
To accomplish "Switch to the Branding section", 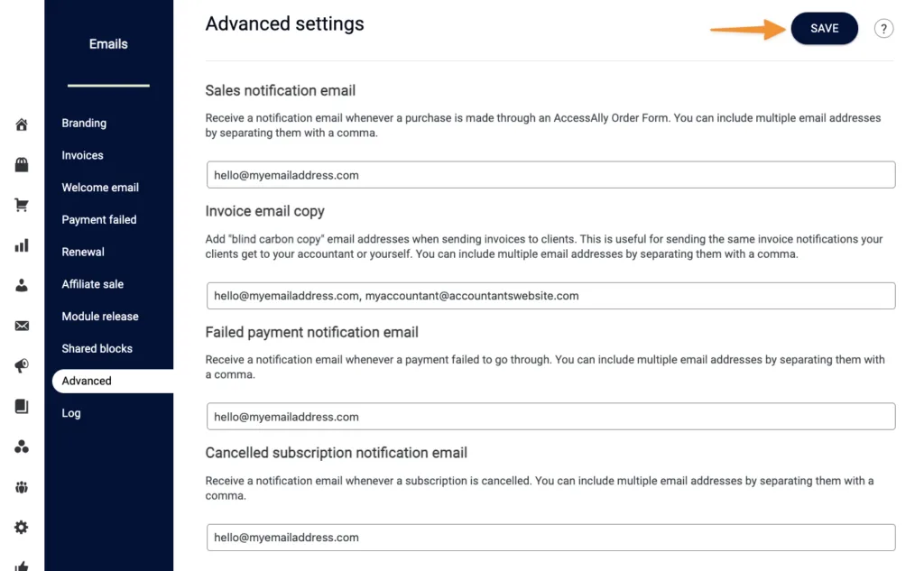I will click(84, 123).
